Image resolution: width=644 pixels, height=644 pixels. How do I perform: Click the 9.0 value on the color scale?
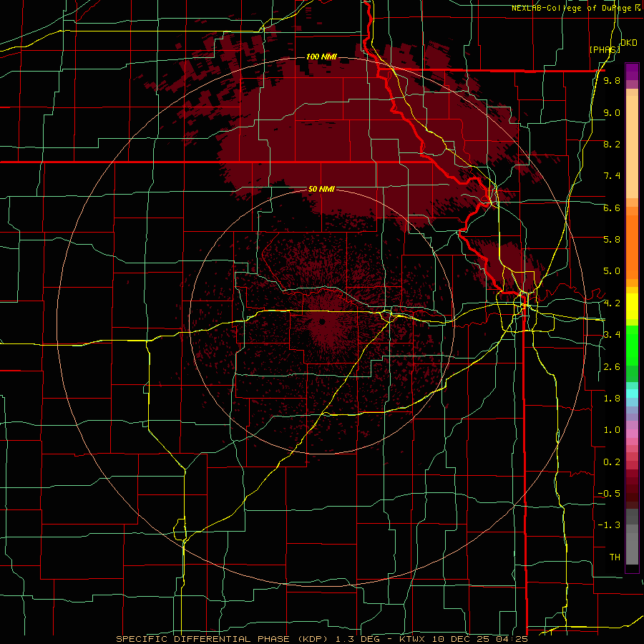click(612, 112)
